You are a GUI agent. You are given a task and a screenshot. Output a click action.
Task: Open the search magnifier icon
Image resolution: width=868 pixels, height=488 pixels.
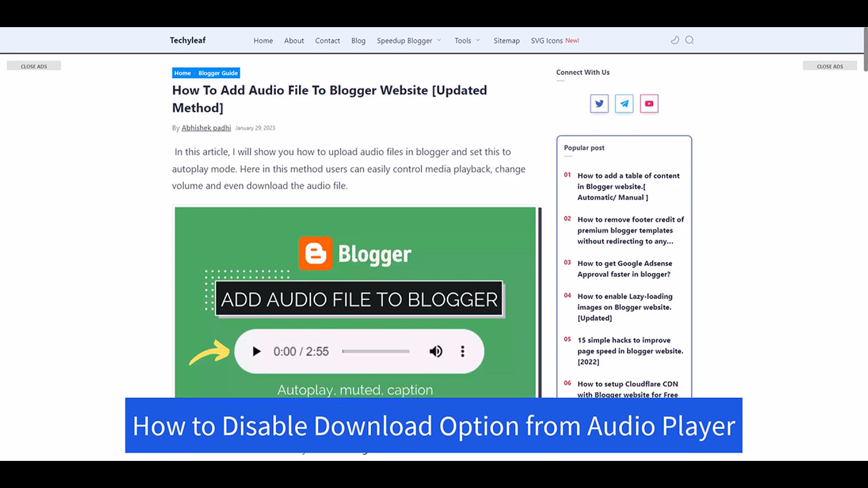click(x=689, y=40)
